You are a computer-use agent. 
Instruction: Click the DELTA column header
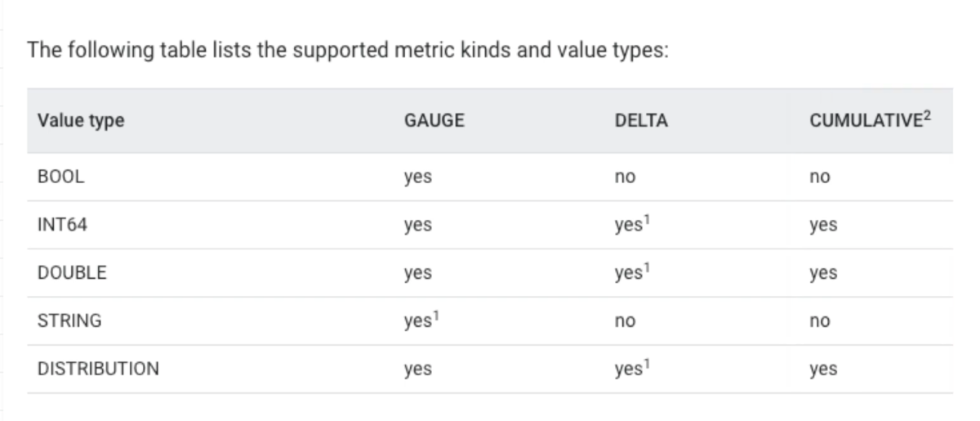pyautogui.click(x=641, y=121)
